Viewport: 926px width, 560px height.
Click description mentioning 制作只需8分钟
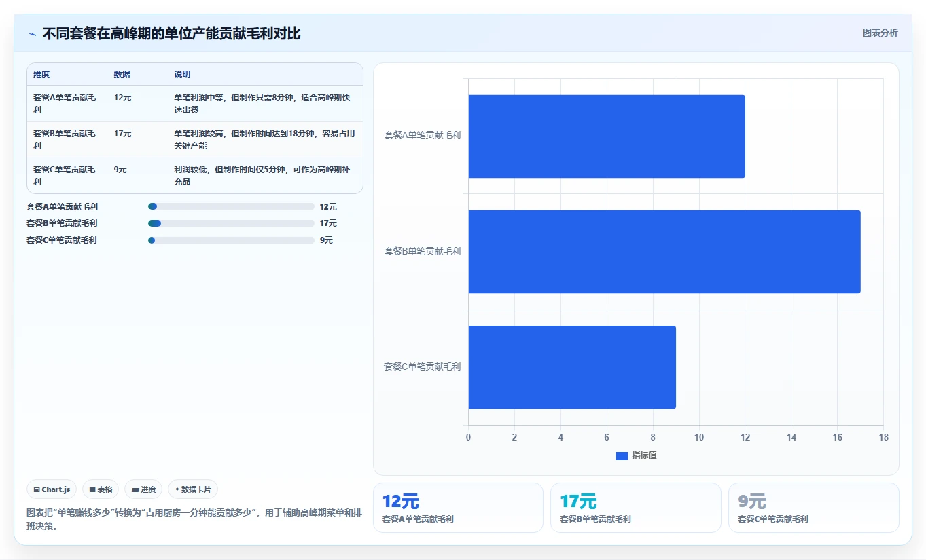[264, 103]
